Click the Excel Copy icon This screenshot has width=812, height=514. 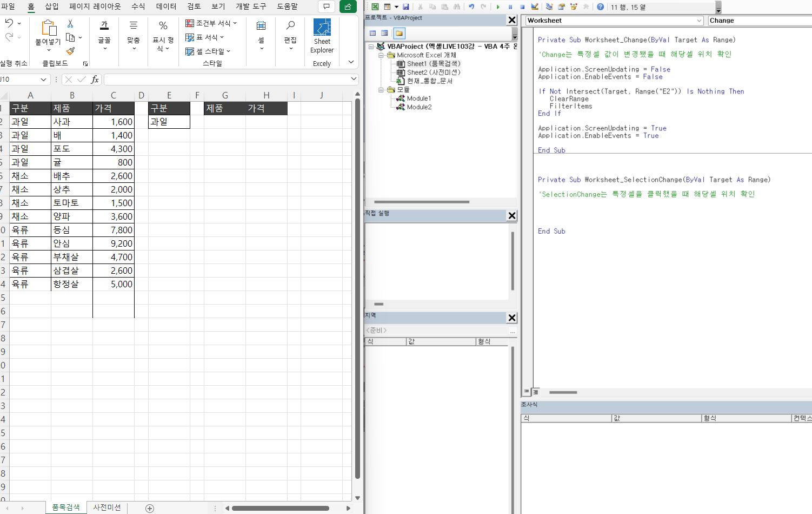(70, 37)
